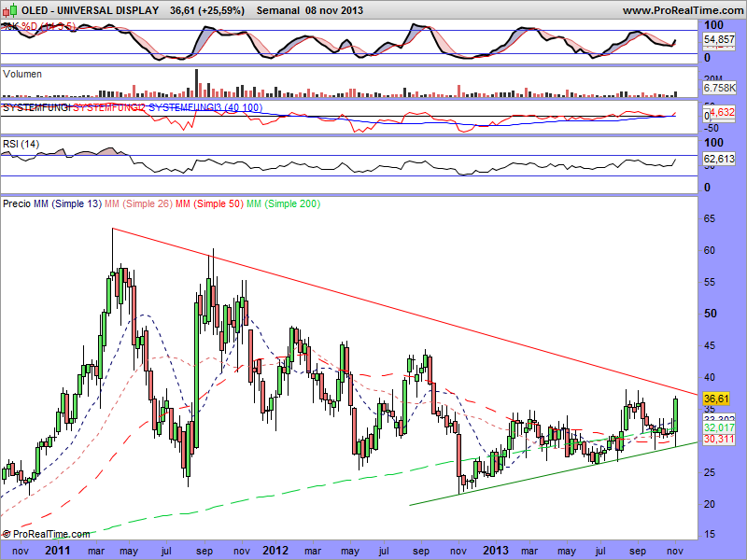Click the Precio label in price panel

(x=17, y=203)
